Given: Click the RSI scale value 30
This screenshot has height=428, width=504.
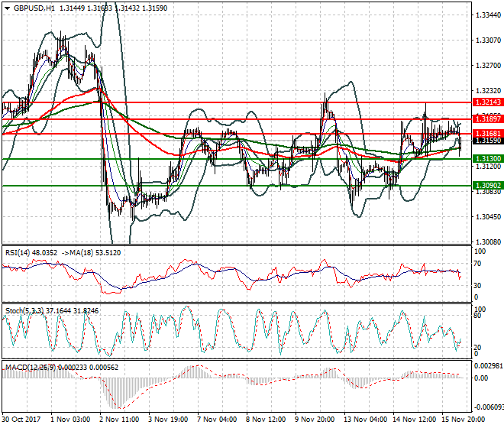Looking at the screenshot, I should [477, 285].
